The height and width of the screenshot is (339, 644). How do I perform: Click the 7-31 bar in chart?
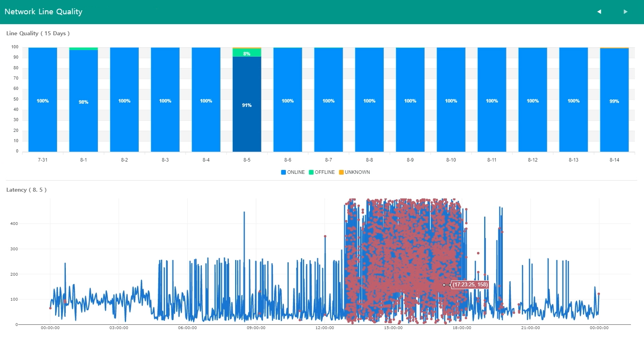pos(43,101)
